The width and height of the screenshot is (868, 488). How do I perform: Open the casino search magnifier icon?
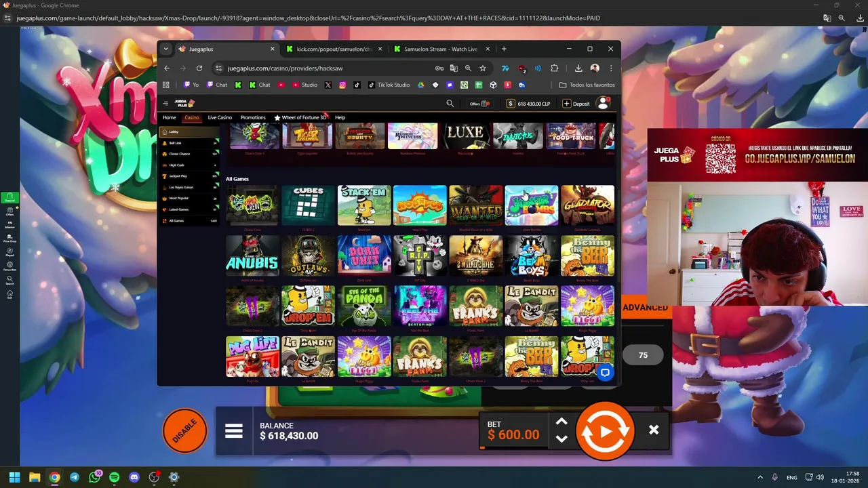pos(450,103)
